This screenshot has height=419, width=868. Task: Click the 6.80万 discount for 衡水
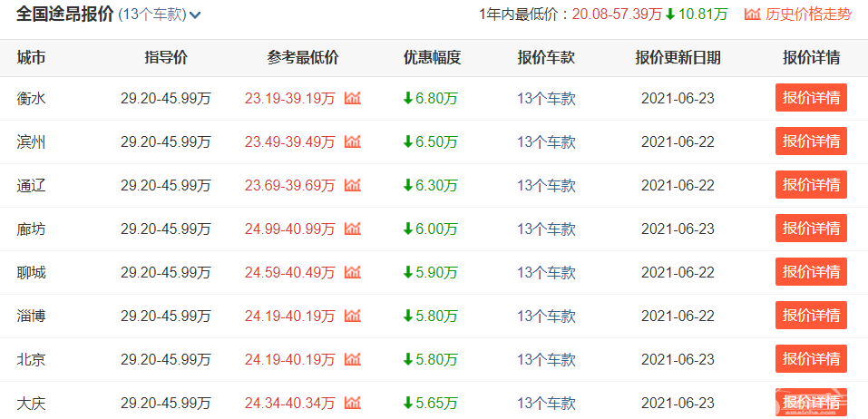[x=431, y=99]
